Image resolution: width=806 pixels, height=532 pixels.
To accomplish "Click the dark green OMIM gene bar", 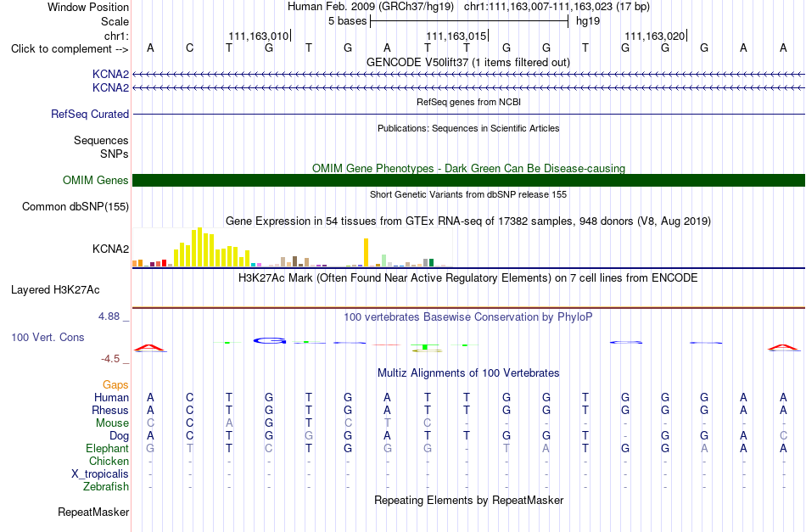I will (469, 181).
